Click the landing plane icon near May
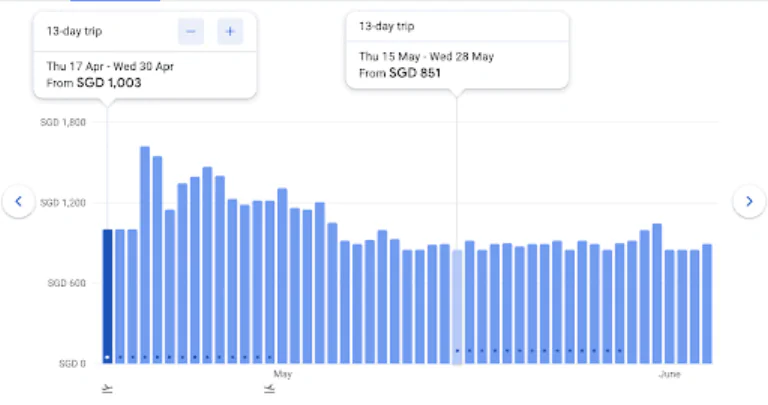The image size is (768, 405). coord(269,389)
